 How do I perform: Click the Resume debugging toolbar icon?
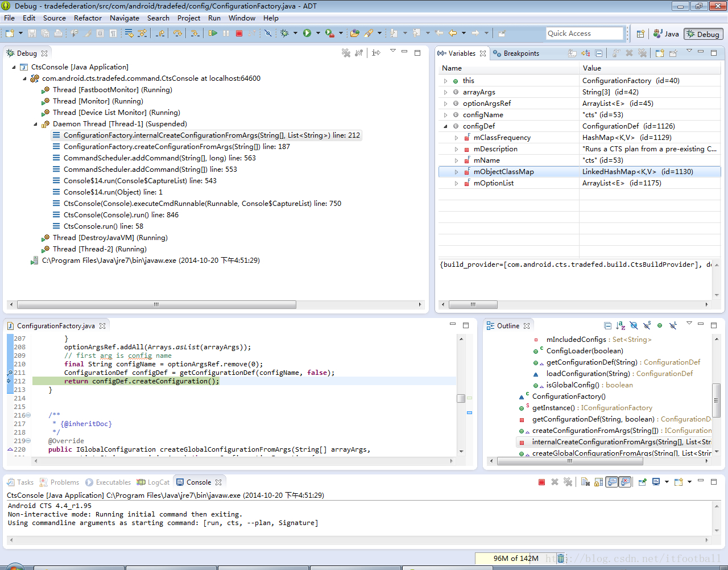(x=213, y=34)
